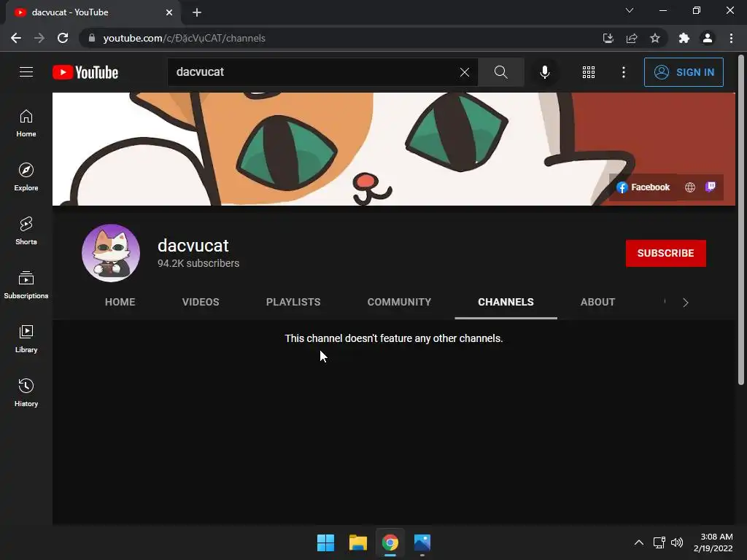This screenshot has width=747, height=560.
Task: Open the YouTube apps grid
Action: [x=589, y=72]
